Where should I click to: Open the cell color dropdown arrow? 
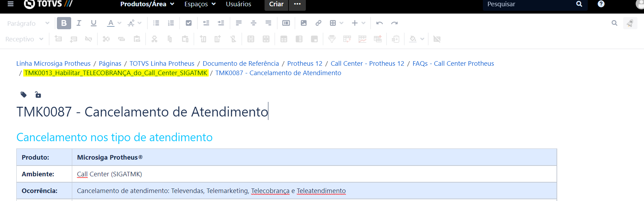[422, 39]
